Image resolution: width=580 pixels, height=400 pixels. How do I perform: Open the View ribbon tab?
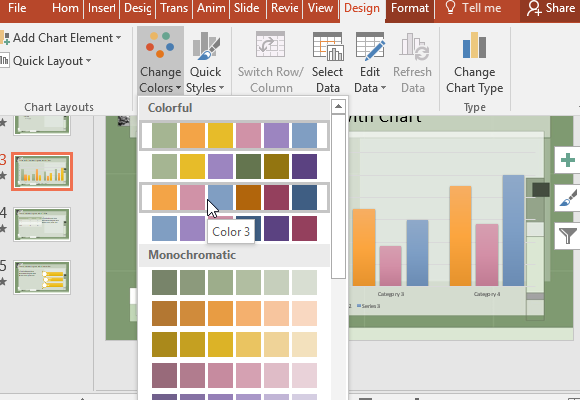click(320, 8)
